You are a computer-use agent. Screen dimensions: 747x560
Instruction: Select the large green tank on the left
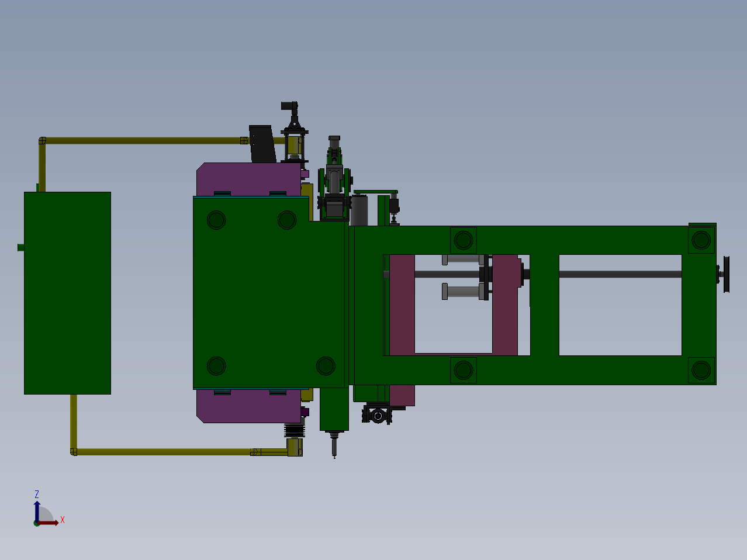[67, 293]
